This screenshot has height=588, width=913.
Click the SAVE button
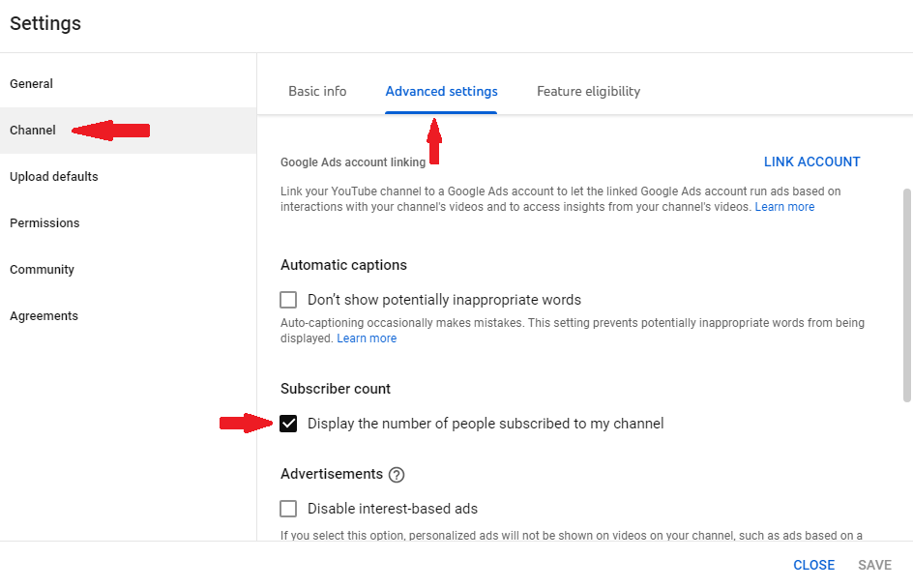coord(874,565)
